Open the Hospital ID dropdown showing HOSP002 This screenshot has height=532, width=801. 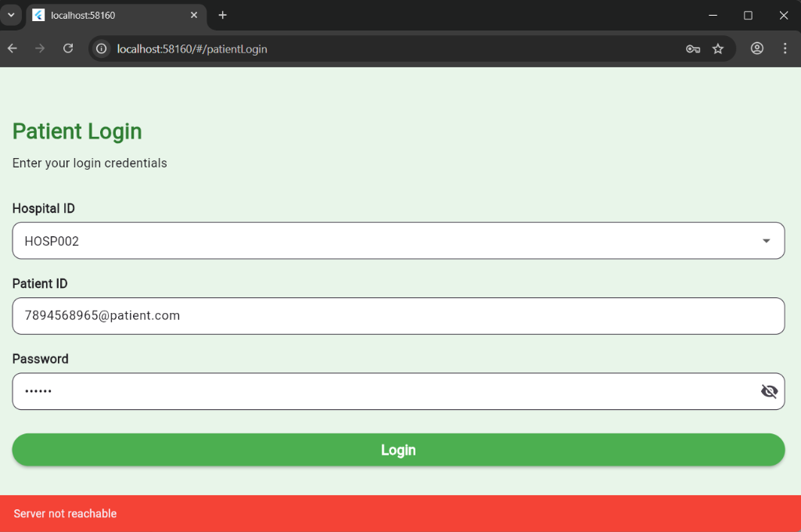pos(398,241)
